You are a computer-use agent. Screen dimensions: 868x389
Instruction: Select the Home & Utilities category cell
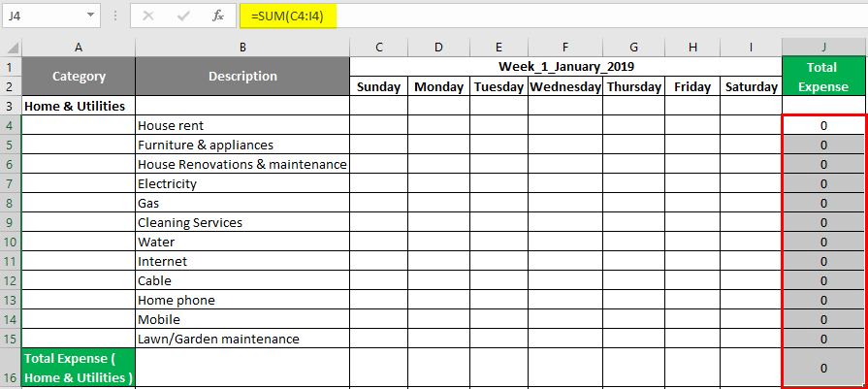click(79, 106)
